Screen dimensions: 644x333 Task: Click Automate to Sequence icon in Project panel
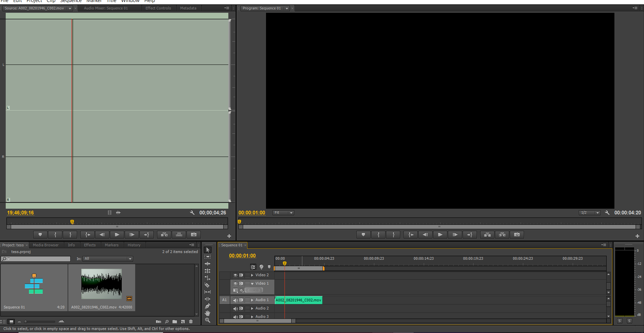click(158, 322)
